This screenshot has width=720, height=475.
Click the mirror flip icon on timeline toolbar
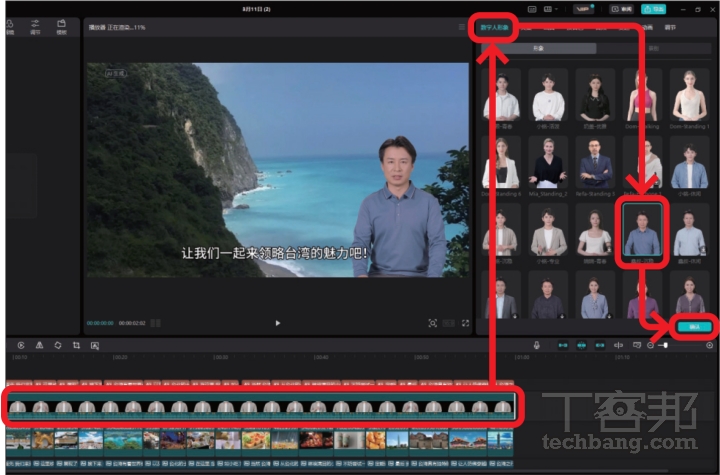[x=39, y=345]
